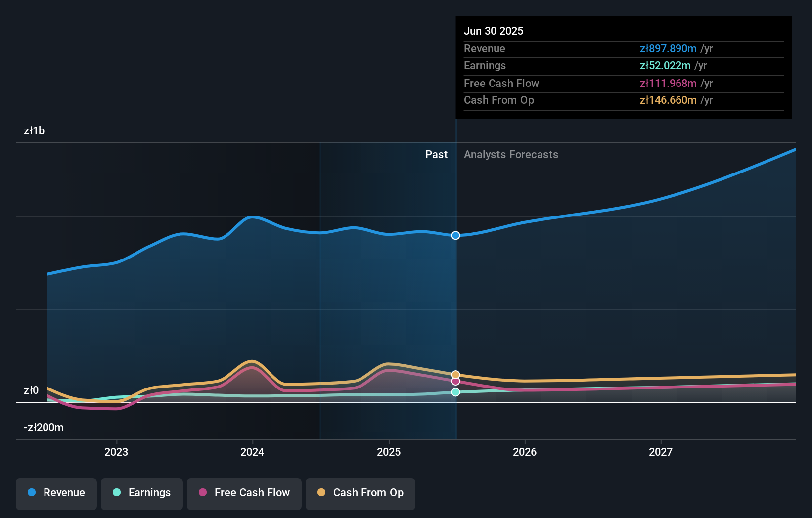This screenshot has height=518, width=812.
Task: Click the zł111.968m free cash flow value
Action: point(668,84)
